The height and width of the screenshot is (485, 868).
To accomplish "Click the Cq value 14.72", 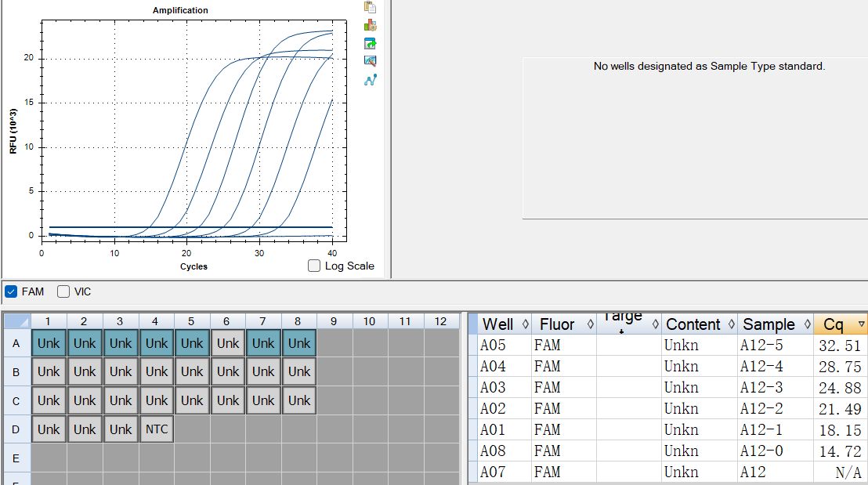I will coord(840,451).
